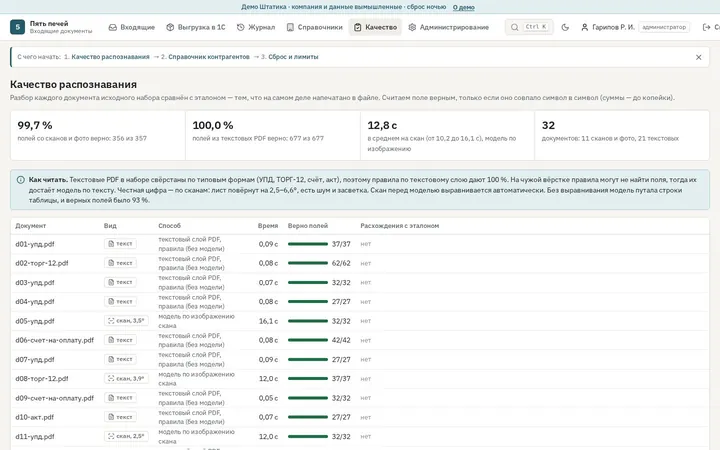Click the Верно полей column header
720x450 pixels.
click(308, 226)
